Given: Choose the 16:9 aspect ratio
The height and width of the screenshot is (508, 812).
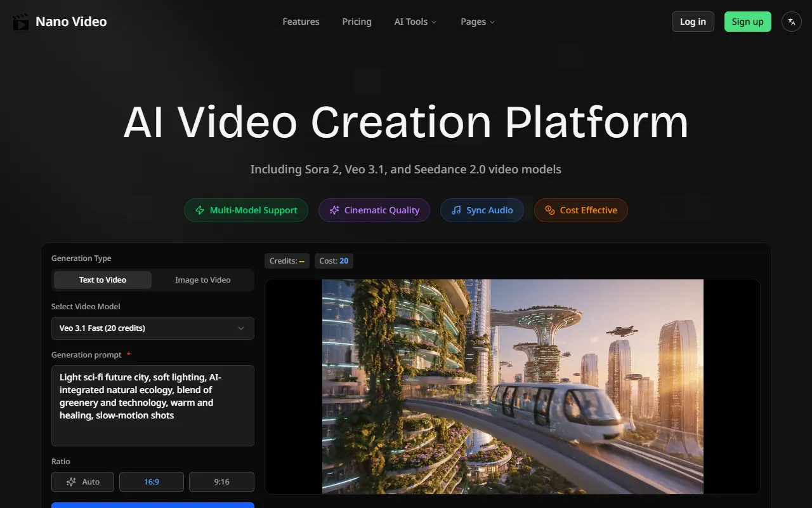Looking at the screenshot, I should (152, 482).
